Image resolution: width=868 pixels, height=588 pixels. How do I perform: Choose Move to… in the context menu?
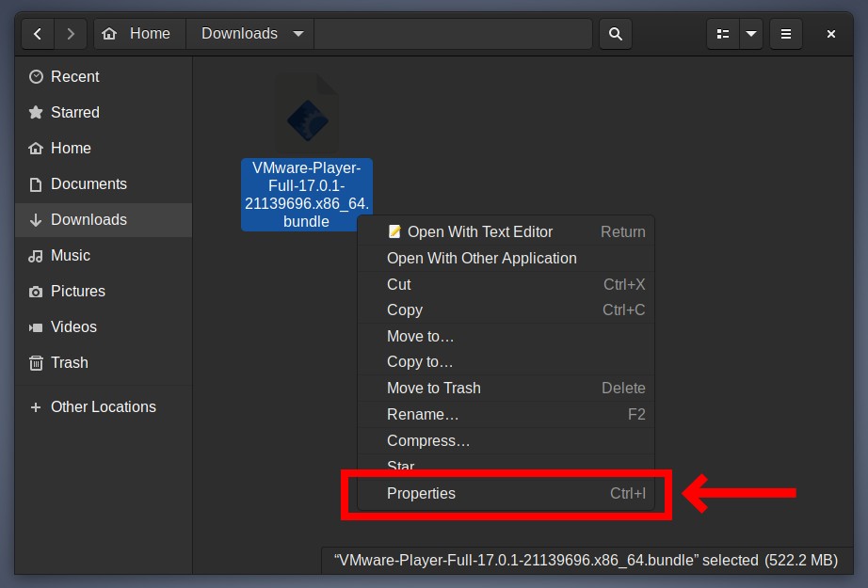(x=506, y=336)
